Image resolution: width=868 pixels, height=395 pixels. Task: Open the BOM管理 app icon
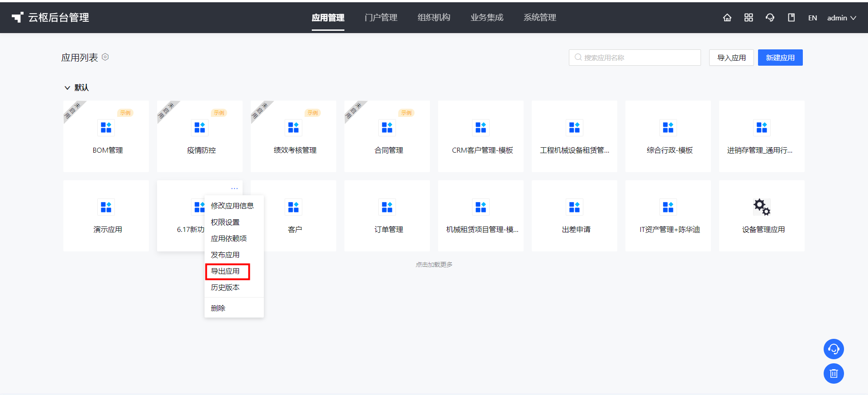point(106,128)
